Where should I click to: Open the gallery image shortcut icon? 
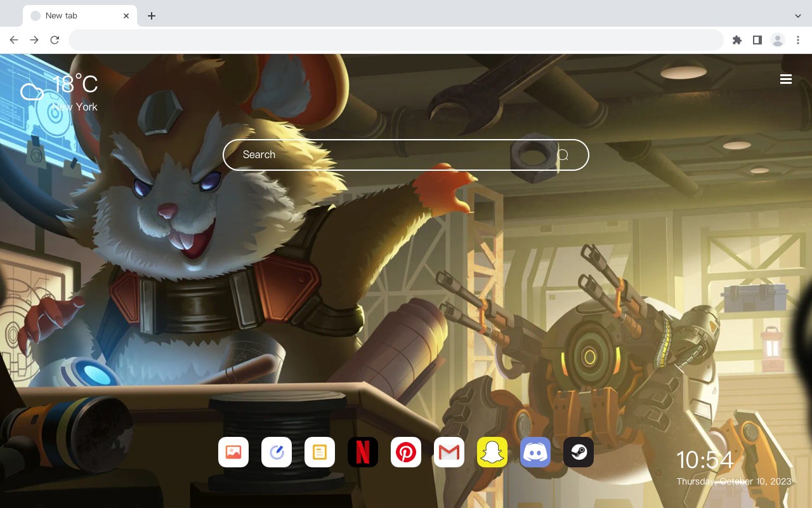click(x=233, y=452)
